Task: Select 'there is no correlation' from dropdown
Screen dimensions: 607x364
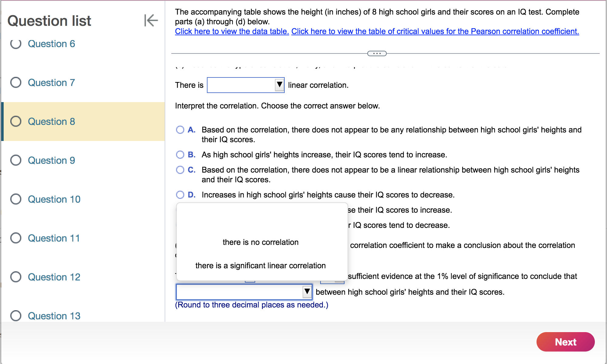Action: pyautogui.click(x=261, y=242)
